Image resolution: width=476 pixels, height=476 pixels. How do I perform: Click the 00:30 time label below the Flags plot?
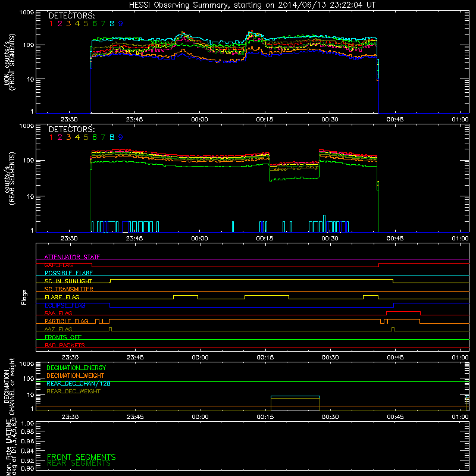click(330, 358)
